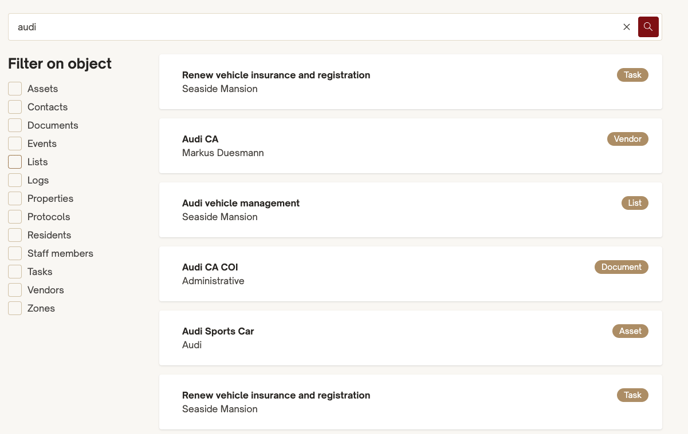Toggle the Lists filter checkbox

click(15, 162)
